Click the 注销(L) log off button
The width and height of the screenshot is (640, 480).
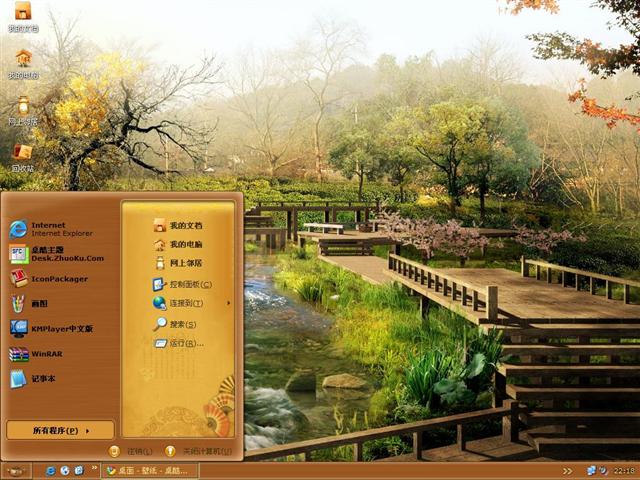tap(131, 451)
